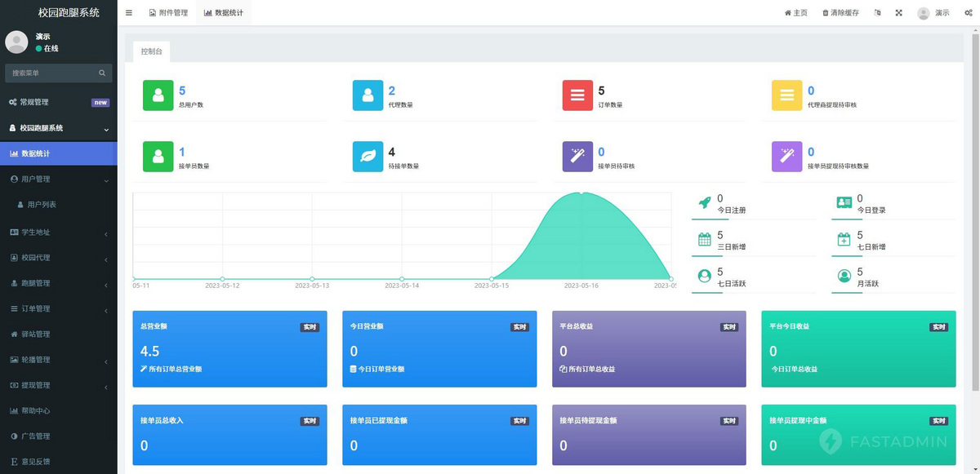The image size is (980, 474).
Task: Click the blue leaf 待接单数量 icon
Action: [367, 157]
